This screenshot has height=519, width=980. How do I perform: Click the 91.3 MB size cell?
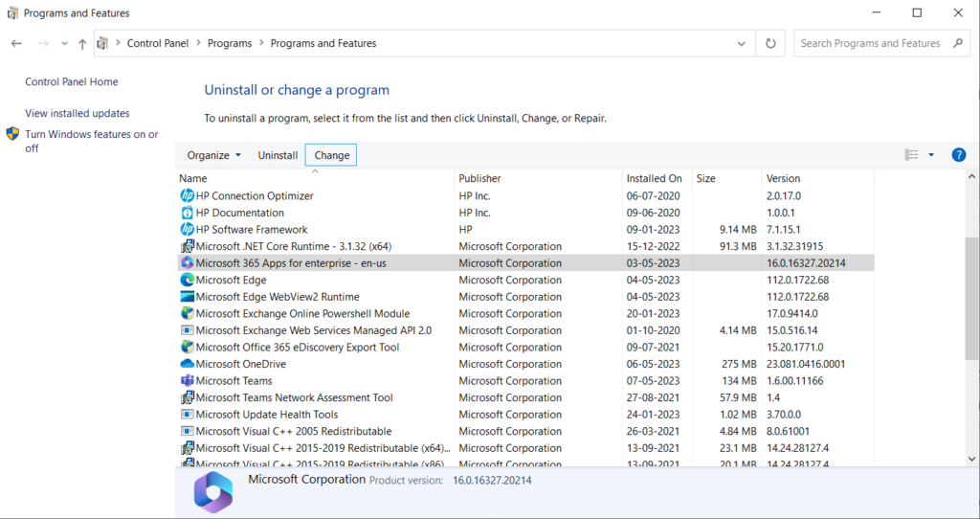tap(738, 246)
